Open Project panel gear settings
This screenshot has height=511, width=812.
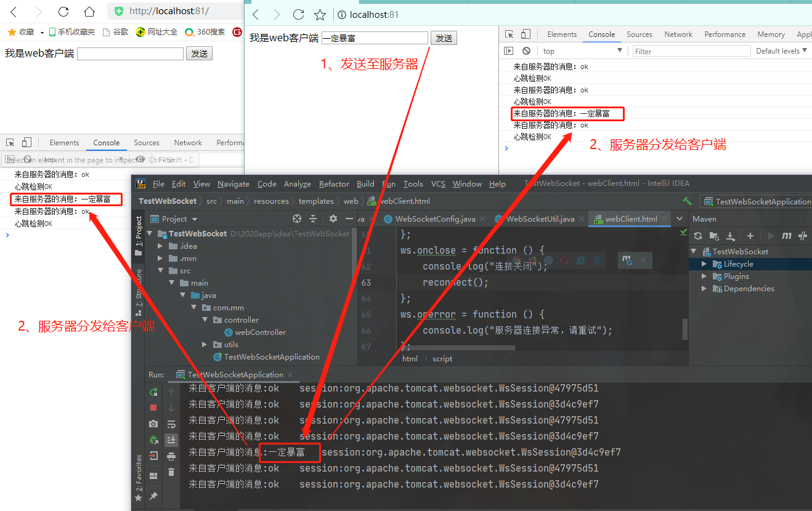pyautogui.click(x=333, y=219)
